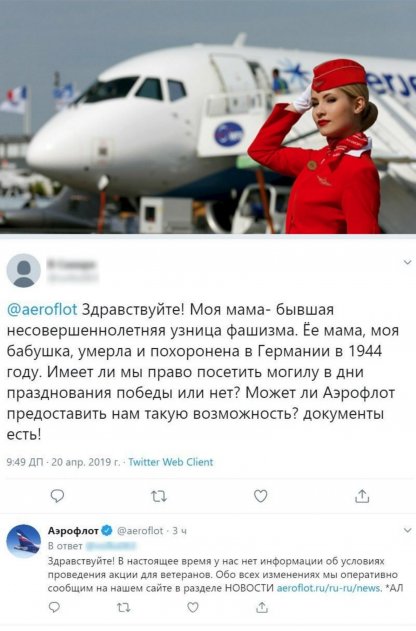Open the blurred username after 'В ответ'
The width and height of the screenshot is (416, 631).
tap(111, 546)
